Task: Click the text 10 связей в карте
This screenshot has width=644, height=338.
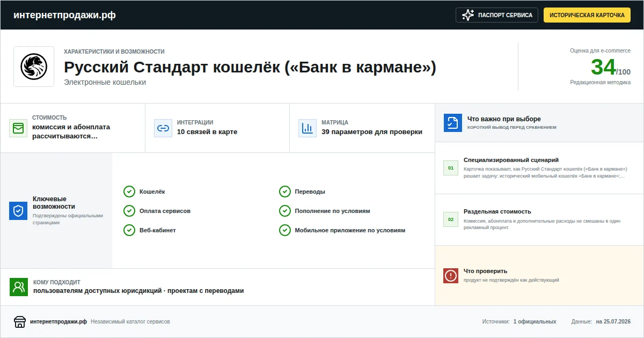Action: [x=207, y=132]
